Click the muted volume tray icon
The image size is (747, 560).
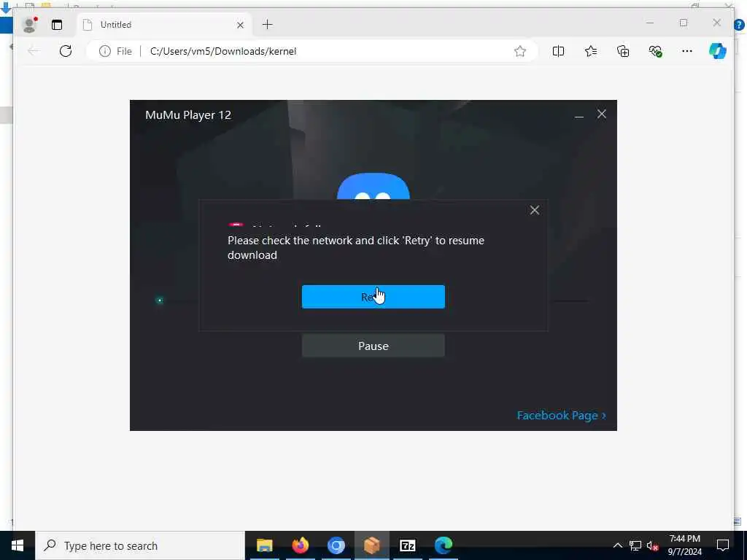pyautogui.click(x=652, y=545)
